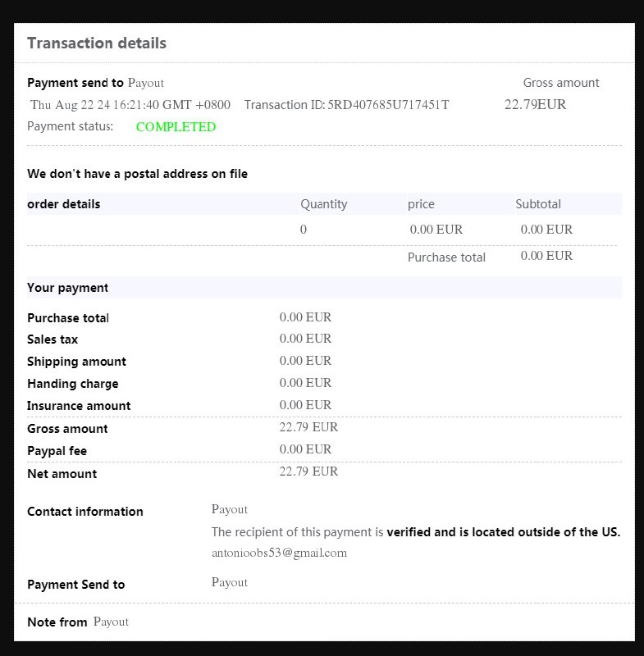Click the Contact information label

[x=85, y=512]
